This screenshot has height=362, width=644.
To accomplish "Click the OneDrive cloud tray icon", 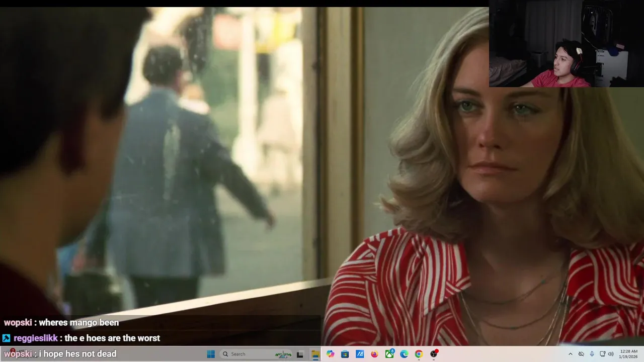I will tap(581, 354).
